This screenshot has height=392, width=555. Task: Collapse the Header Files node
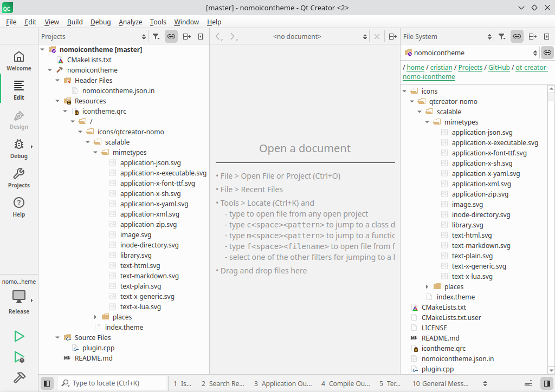tap(57, 80)
